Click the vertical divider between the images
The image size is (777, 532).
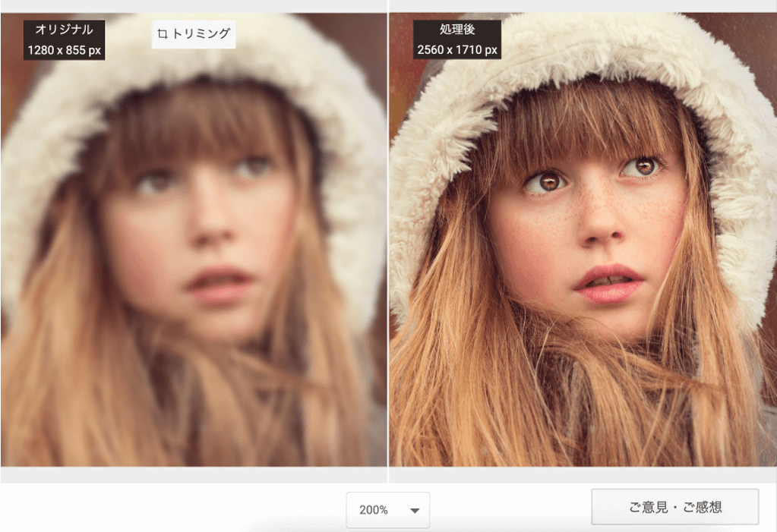388,243
